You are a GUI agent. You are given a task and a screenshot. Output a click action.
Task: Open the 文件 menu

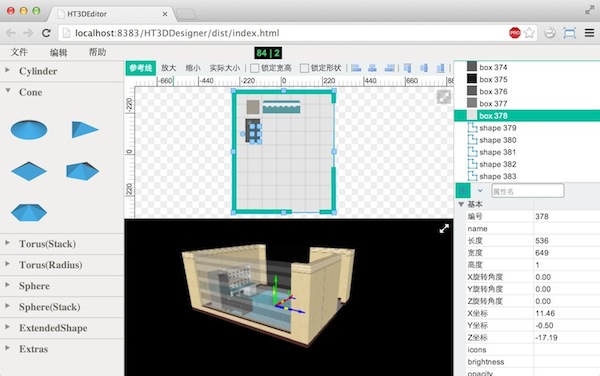point(19,52)
